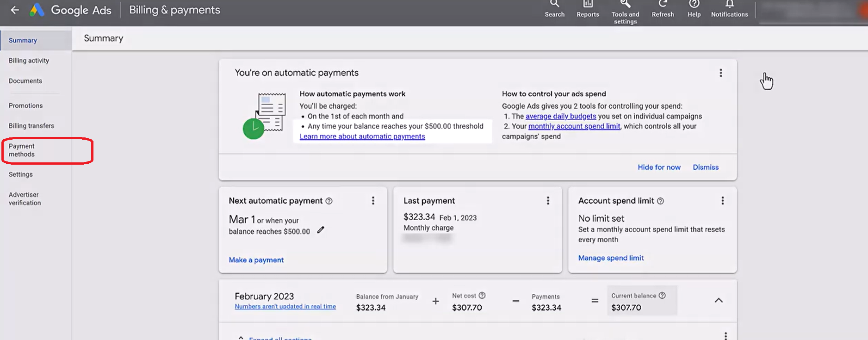Open Last payment card options menu

point(548,201)
